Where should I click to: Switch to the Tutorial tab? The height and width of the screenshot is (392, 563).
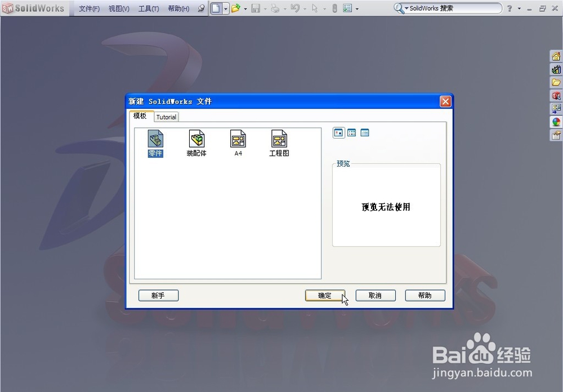pyautogui.click(x=166, y=117)
